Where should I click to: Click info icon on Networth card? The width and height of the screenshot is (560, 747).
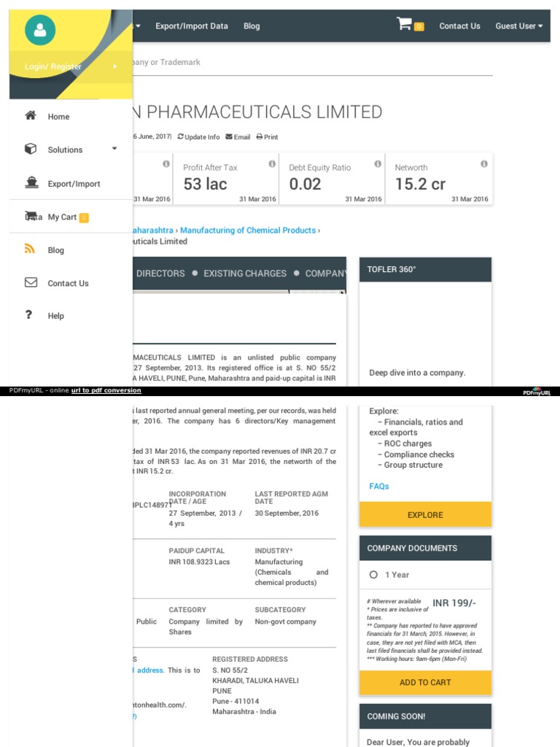484,164
